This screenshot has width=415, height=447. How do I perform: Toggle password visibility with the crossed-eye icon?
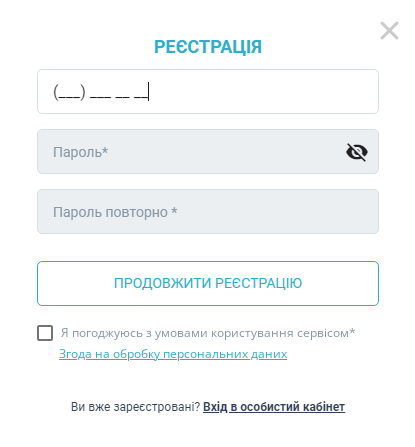(357, 152)
